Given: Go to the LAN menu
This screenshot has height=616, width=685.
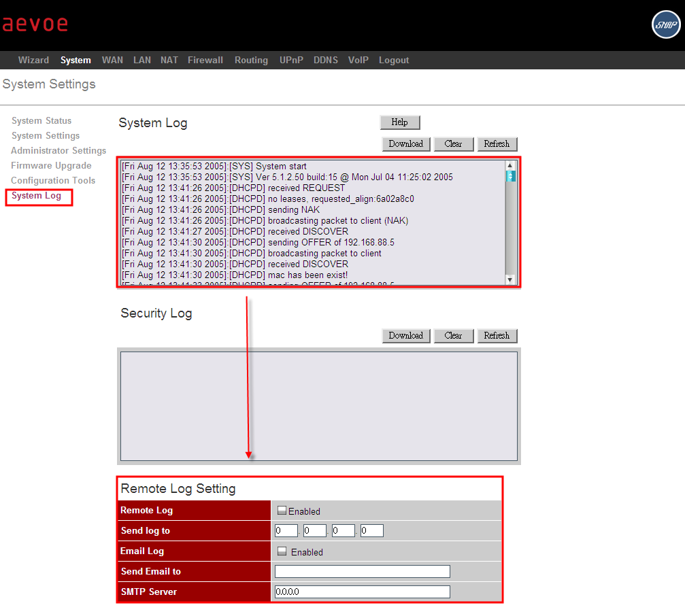Looking at the screenshot, I should [x=142, y=60].
